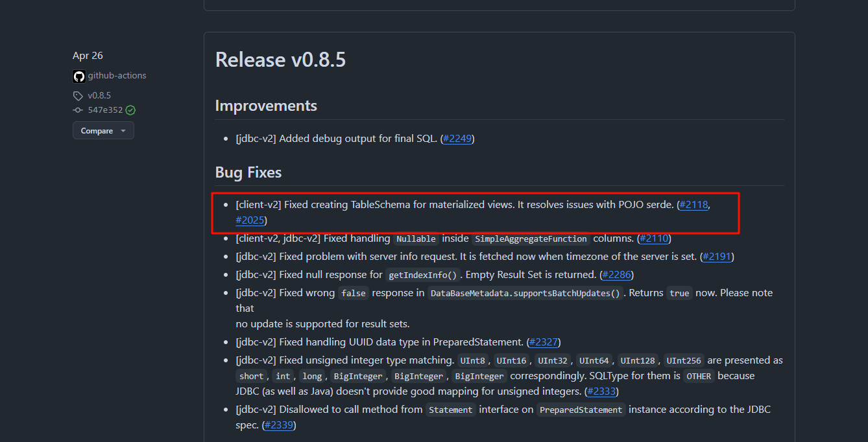Visit the #2286 getIndexInfo fix link
This screenshot has height=442, width=868.
616,275
